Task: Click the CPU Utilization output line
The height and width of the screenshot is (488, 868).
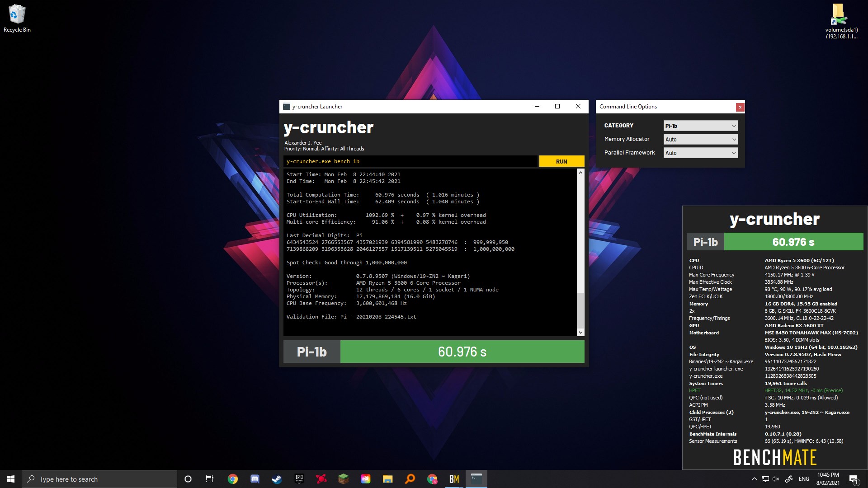Action: click(386, 215)
